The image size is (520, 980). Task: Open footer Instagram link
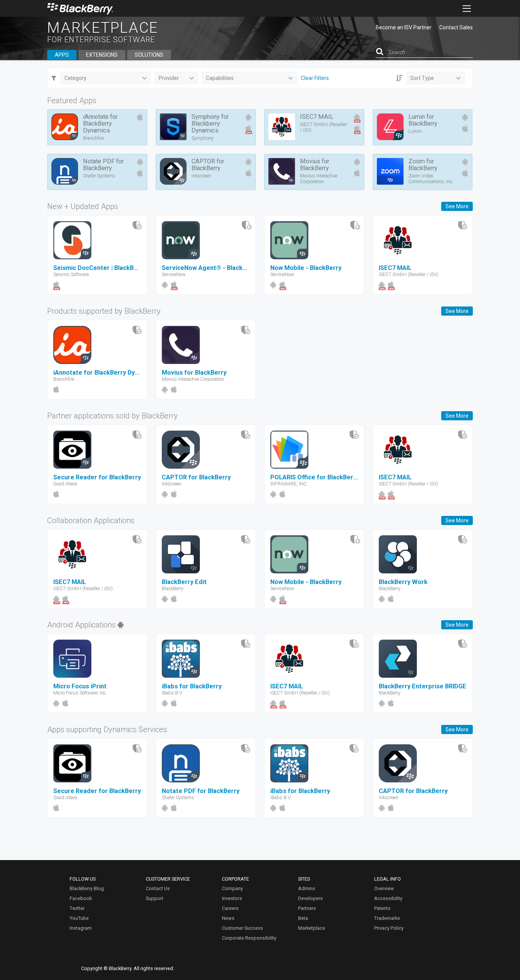(80, 928)
